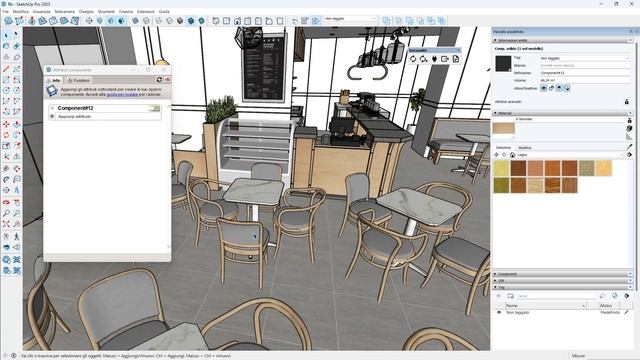Click the current material preview thumbnail
This screenshot has width=640, height=360.
point(504,129)
